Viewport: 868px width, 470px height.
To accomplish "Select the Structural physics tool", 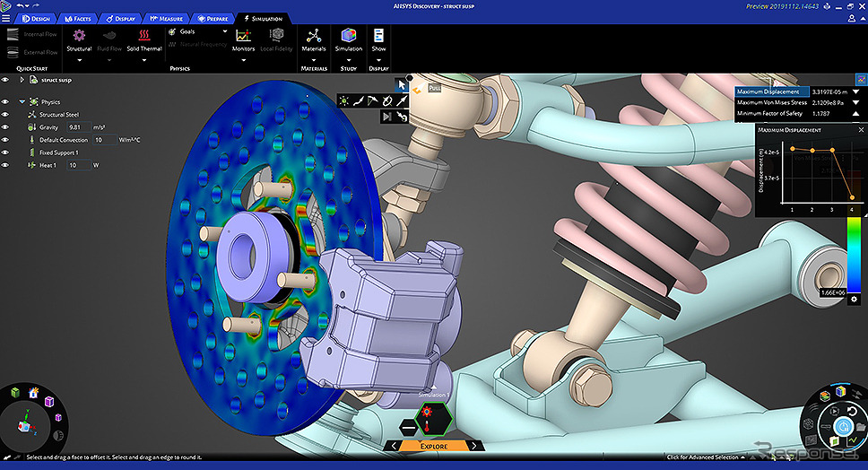I will [79, 36].
